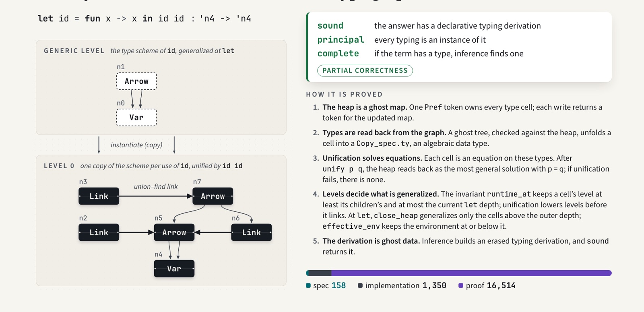
Task: Click the 'instantiate (copy)' label
Action: coord(136,145)
